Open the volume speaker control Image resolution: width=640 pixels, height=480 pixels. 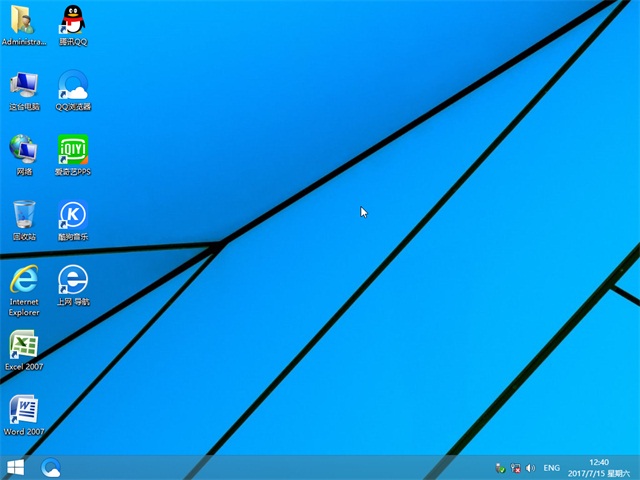[x=530, y=468]
